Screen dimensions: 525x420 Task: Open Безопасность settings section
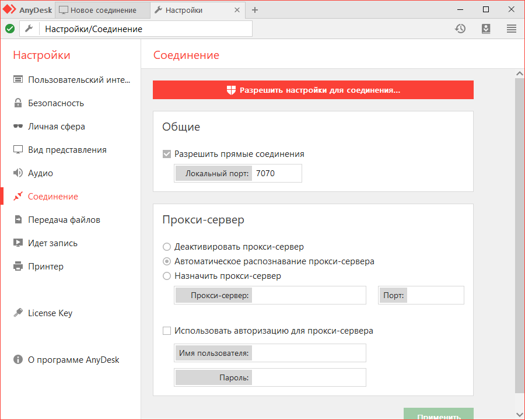coord(71,103)
